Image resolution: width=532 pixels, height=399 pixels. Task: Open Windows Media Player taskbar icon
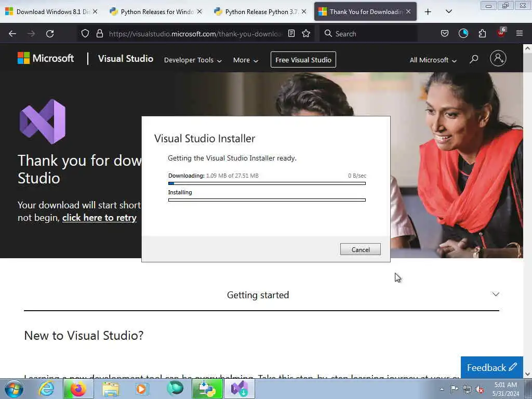pos(141,389)
